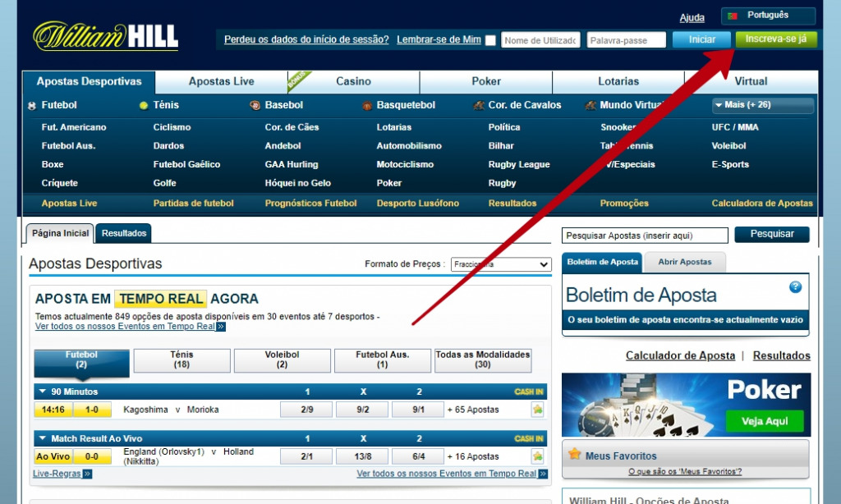
Task: Click the Iniciar login button
Action: pos(701,39)
